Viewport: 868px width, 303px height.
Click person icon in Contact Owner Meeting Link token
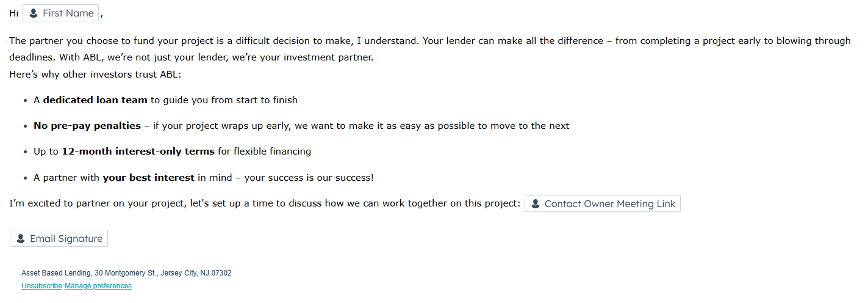point(535,204)
